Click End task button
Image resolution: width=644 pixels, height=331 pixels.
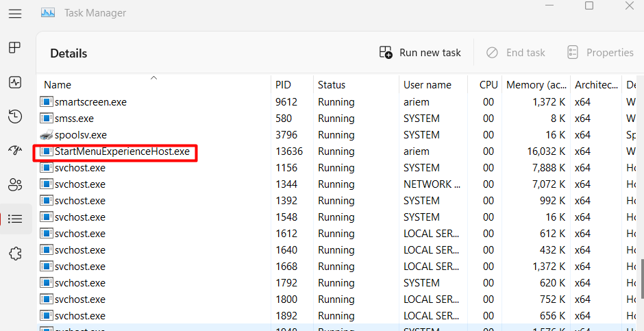tap(515, 53)
